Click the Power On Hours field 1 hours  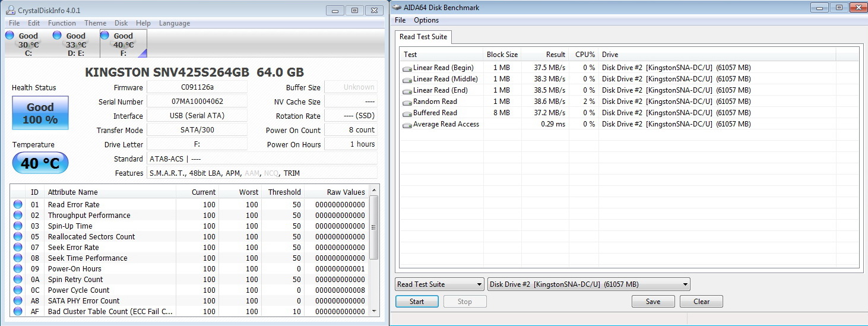click(x=351, y=144)
